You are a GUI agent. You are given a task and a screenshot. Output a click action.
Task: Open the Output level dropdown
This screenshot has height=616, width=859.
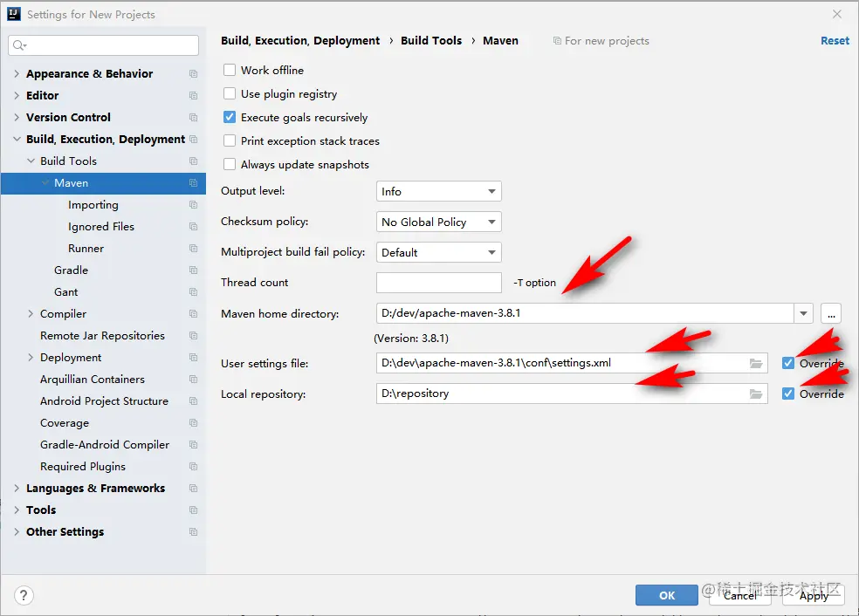coord(439,191)
